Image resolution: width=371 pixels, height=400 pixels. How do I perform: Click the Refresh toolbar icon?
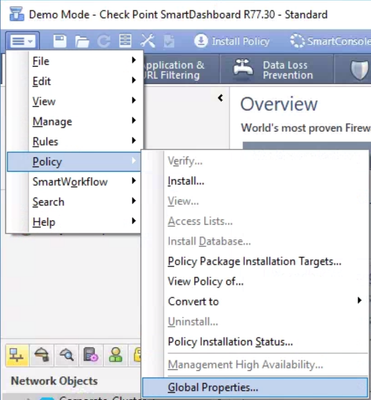104,41
